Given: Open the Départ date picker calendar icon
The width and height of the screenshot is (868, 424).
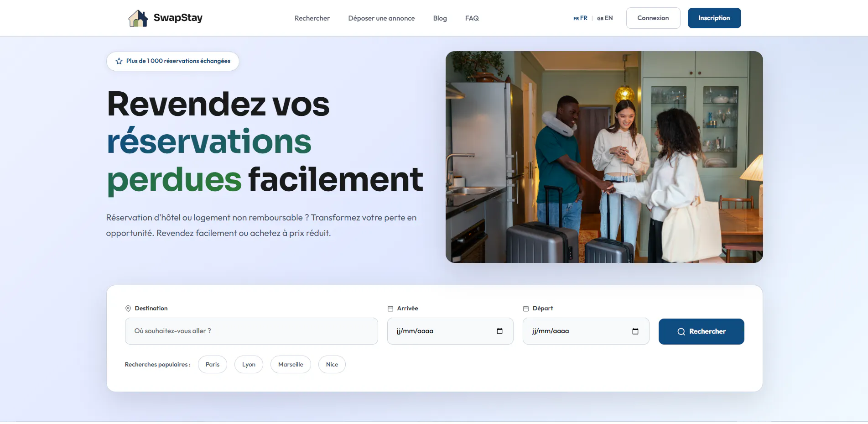Looking at the screenshot, I should click(x=635, y=331).
